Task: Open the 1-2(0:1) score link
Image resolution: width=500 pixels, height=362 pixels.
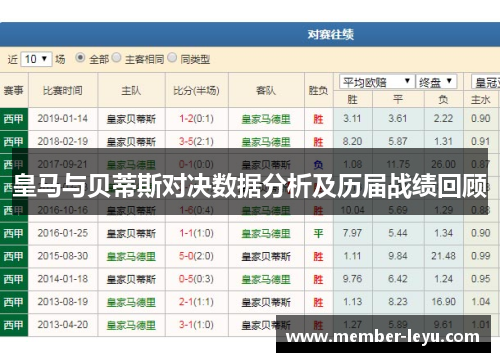Action: coord(196,119)
